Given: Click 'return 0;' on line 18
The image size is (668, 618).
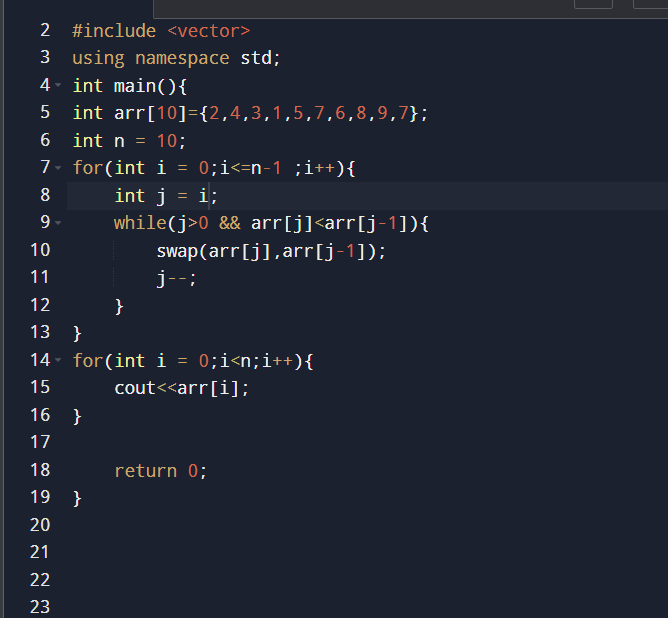Looking at the screenshot, I should (x=161, y=471).
